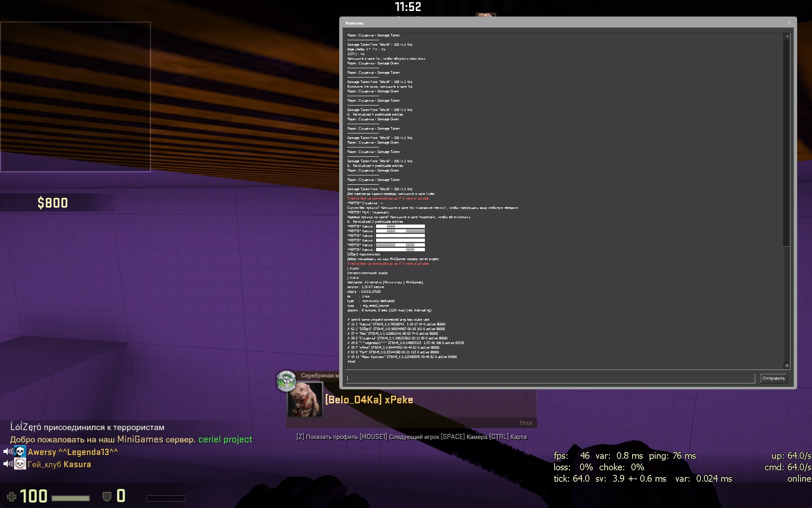Screen dimensions: 812x508
Task: Click the 11:52 round timer
Action: click(408, 7)
